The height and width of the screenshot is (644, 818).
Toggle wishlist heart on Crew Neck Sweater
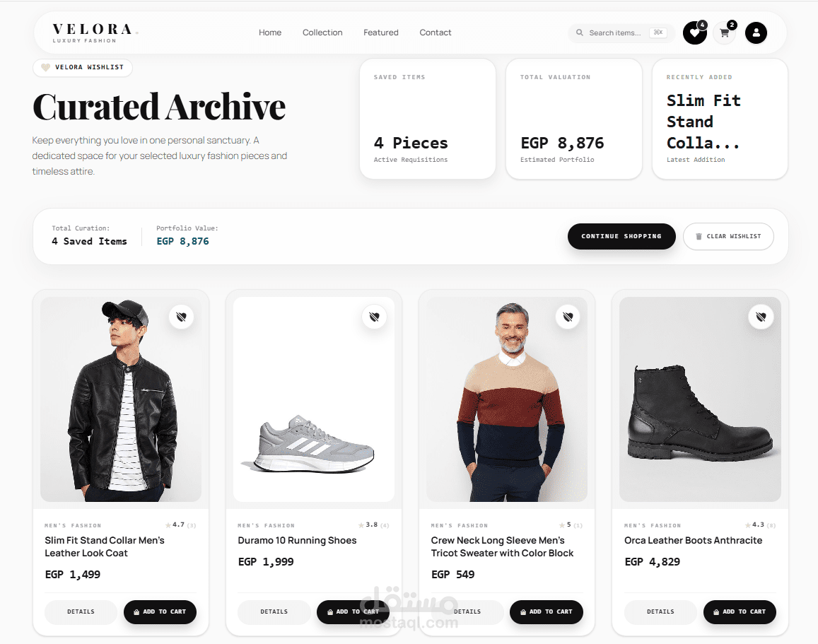click(x=568, y=317)
